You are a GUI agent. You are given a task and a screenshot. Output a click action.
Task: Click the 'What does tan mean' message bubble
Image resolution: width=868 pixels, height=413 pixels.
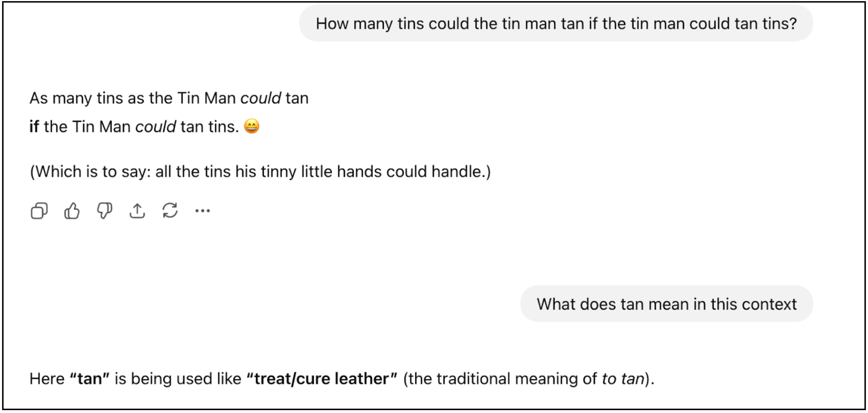(x=666, y=304)
